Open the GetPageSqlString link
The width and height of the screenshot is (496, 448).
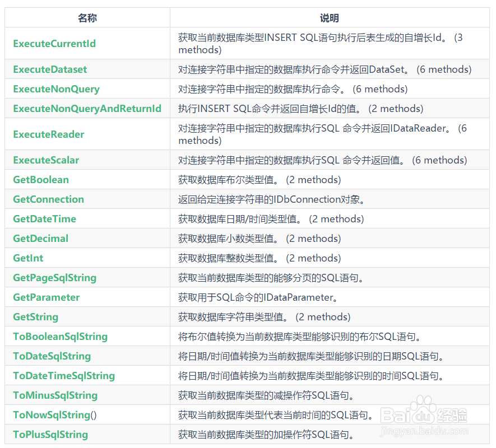[x=55, y=278]
